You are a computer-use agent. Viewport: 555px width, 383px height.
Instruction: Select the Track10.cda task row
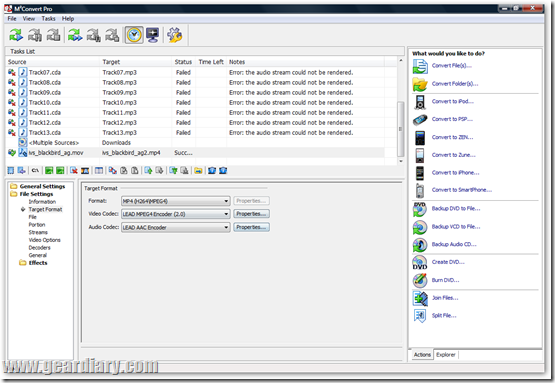[196, 102]
